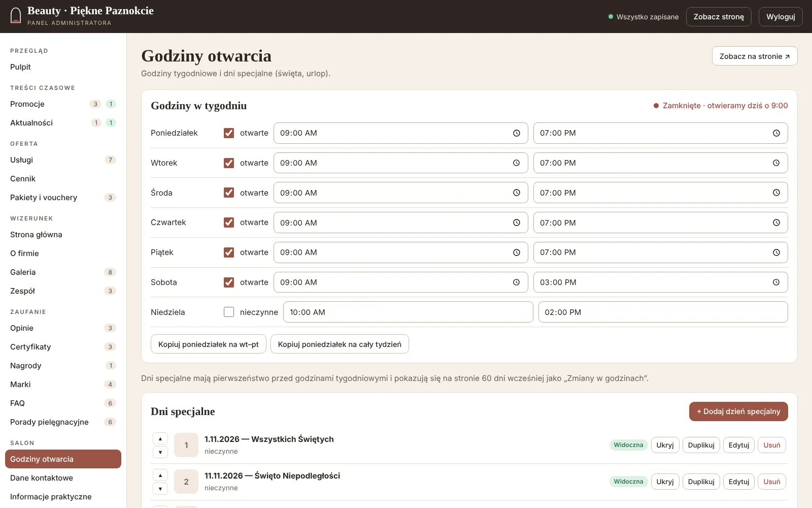812x508 pixels.
Task: Open Galeria in the sidebar
Action: pyautogui.click(x=63, y=272)
